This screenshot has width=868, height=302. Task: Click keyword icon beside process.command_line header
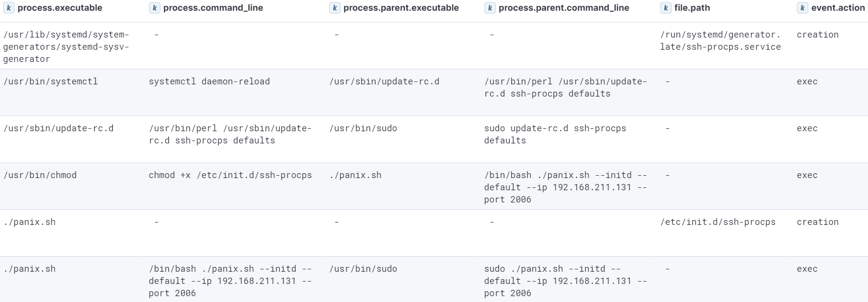[x=154, y=8]
